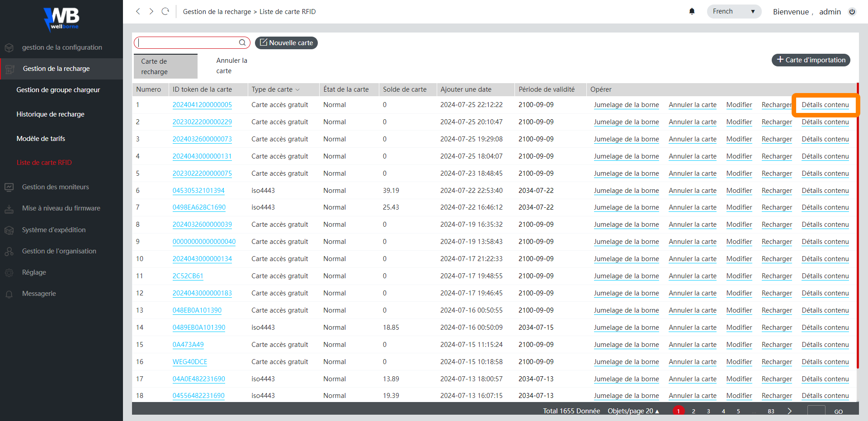This screenshot has width=868, height=421.
Task: Select Liste de carte RFID item
Action: pos(44,163)
